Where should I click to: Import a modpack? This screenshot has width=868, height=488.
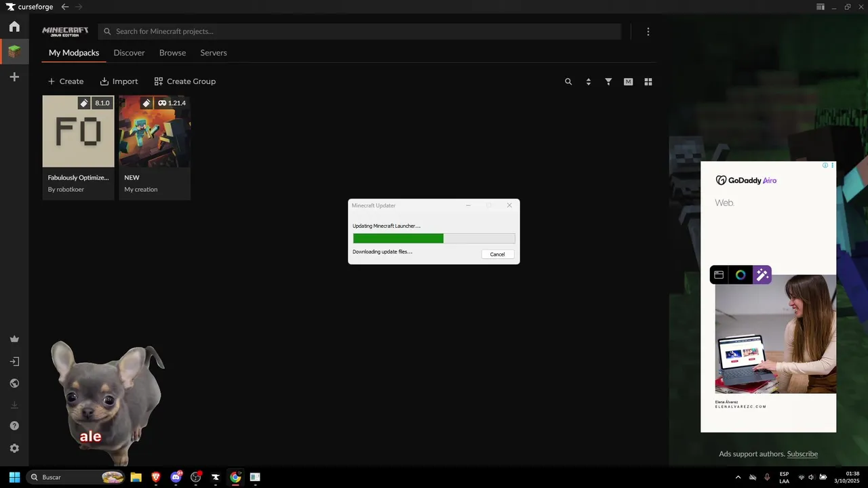tap(119, 81)
